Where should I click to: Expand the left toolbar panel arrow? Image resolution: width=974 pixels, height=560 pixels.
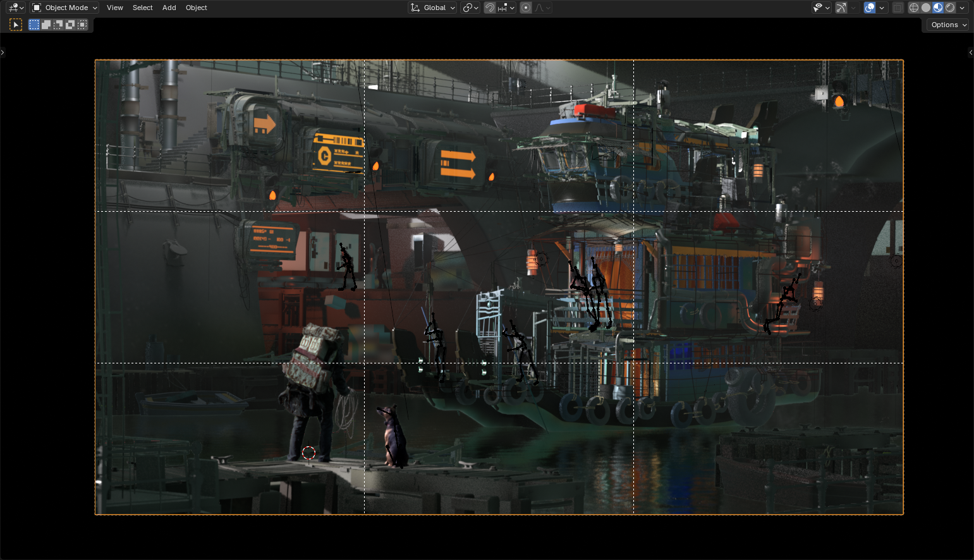3,52
